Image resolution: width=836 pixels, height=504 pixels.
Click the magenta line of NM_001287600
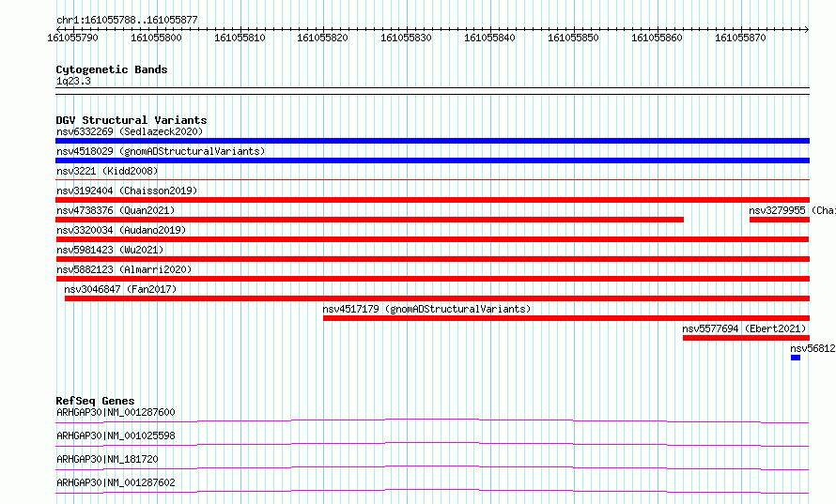(432, 420)
